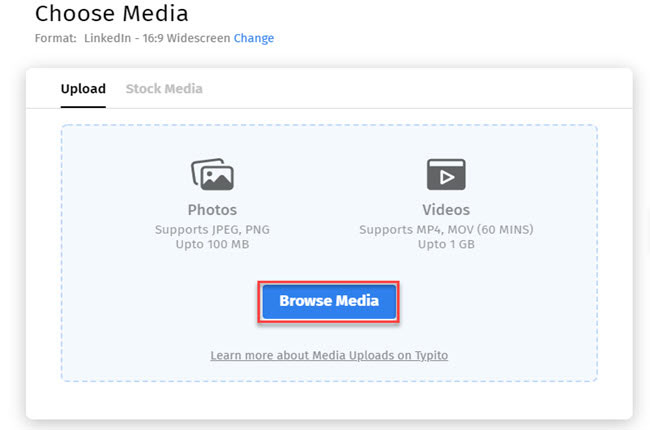The height and width of the screenshot is (430, 650).
Task: Click the 'Upto 100 MB' photo limit text
Action: pos(212,245)
